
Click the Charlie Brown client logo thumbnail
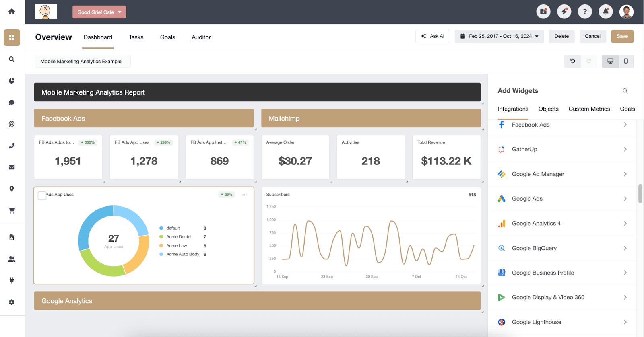(46, 12)
